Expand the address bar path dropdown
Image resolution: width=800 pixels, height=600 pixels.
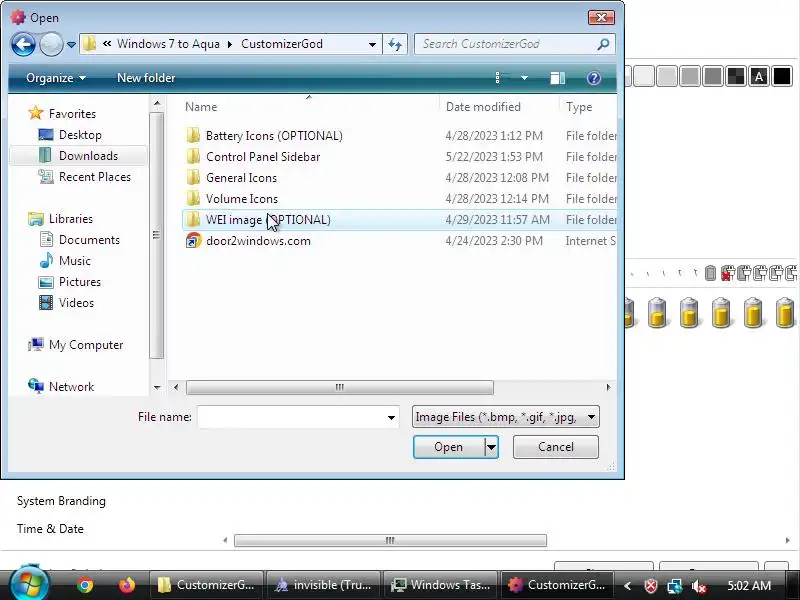click(x=372, y=44)
